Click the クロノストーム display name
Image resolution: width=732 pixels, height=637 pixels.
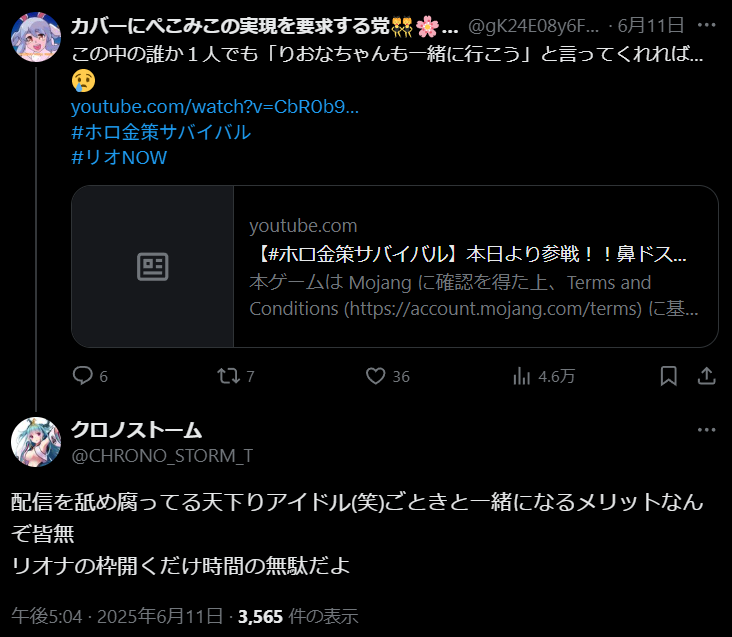tap(136, 430)
